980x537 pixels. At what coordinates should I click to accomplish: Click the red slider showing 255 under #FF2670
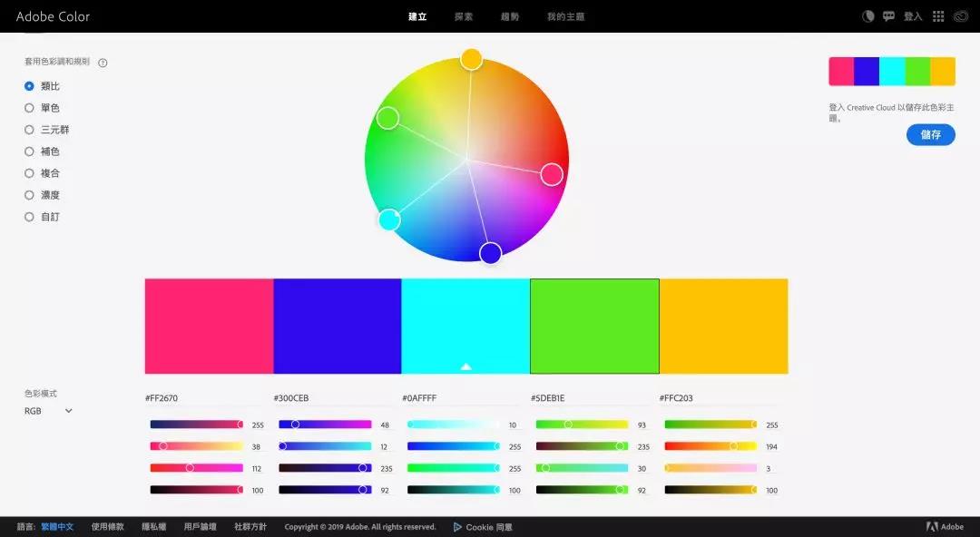tap(196, 425)
